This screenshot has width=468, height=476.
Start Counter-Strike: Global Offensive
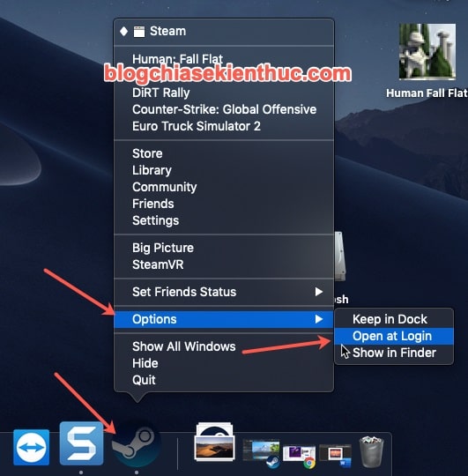pos(224,109)
